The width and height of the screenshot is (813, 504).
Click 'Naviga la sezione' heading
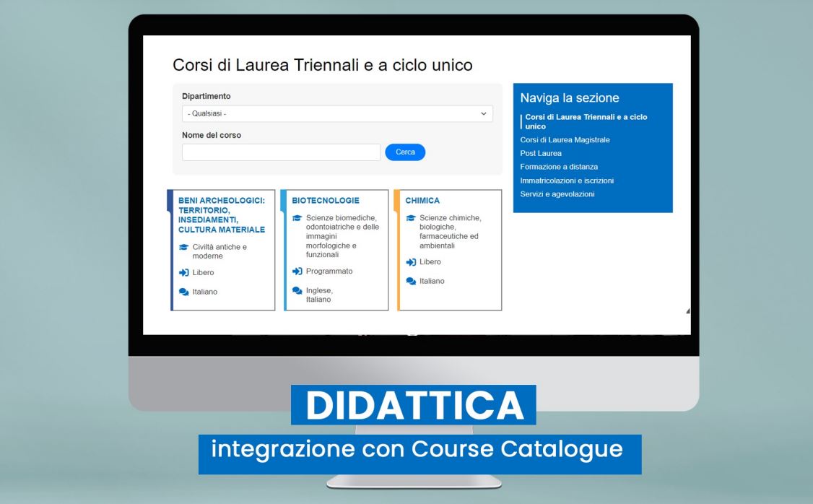[569, 98]
